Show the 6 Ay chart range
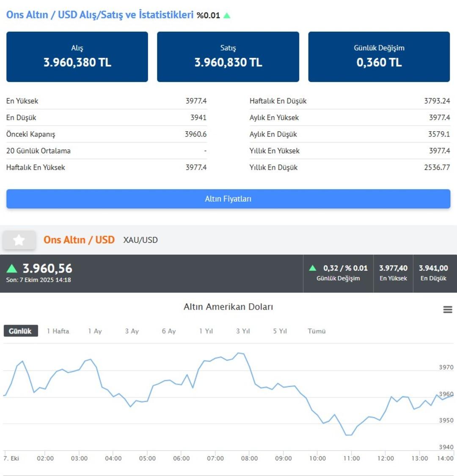 pos(168,331)
